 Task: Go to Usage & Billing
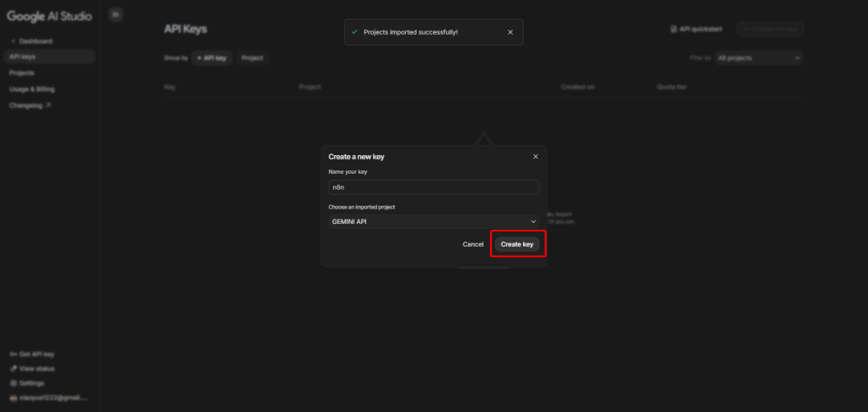(x=31, y=89)
